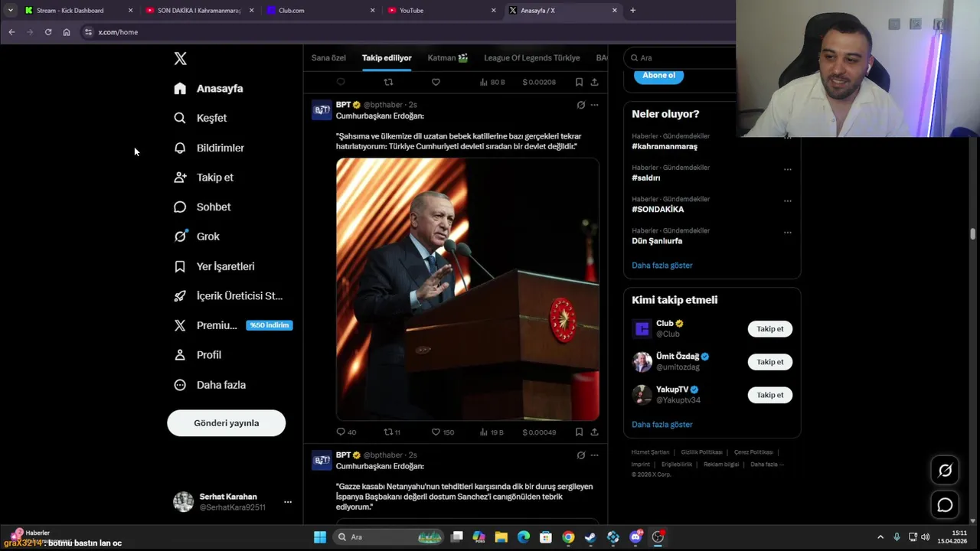Open İçerik Üreticisi Studio item
The width and height of the screenshot is (980, 551).
pyautogui.click(x=228, y=295)
